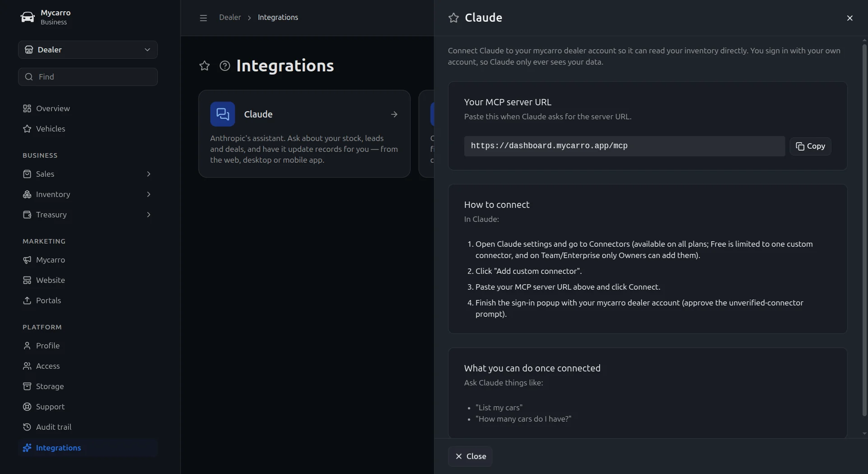Screen dimensions: 868x474
Task: Click the Mycarro car logo icon
Action: (x=28, y=17)
